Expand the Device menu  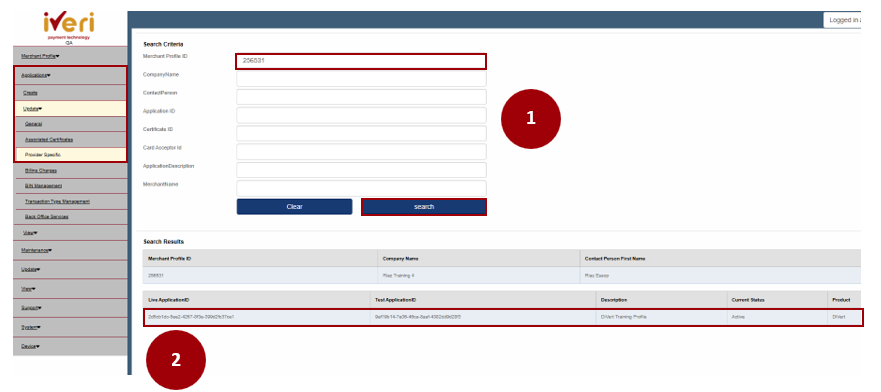30,346
